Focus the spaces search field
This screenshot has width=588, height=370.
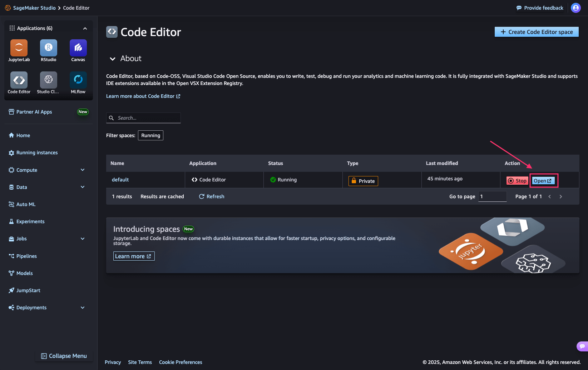pos(143,118)
